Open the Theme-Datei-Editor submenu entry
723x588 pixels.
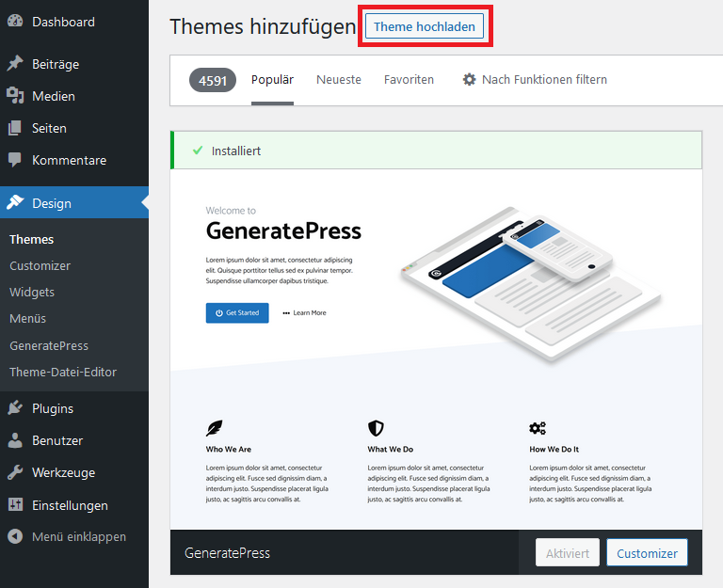63,372
